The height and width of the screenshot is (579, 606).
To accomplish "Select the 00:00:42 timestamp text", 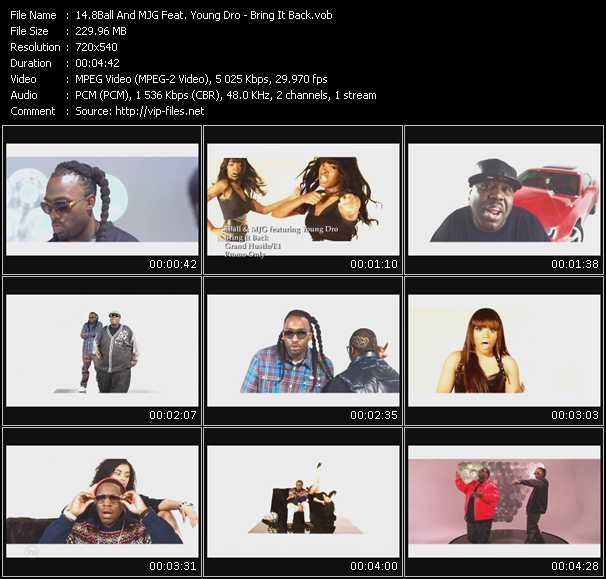I will point(173,264).
